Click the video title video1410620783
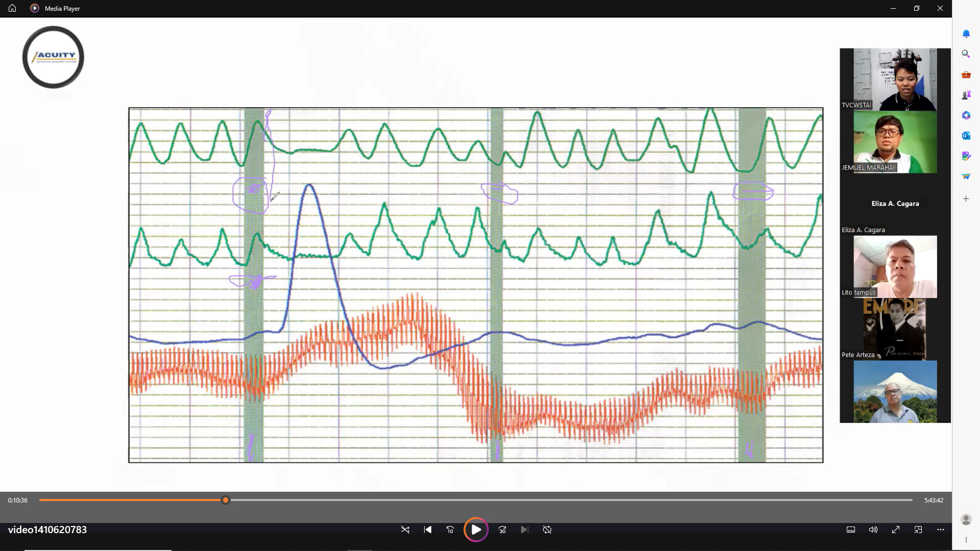 tap(47, 530)
